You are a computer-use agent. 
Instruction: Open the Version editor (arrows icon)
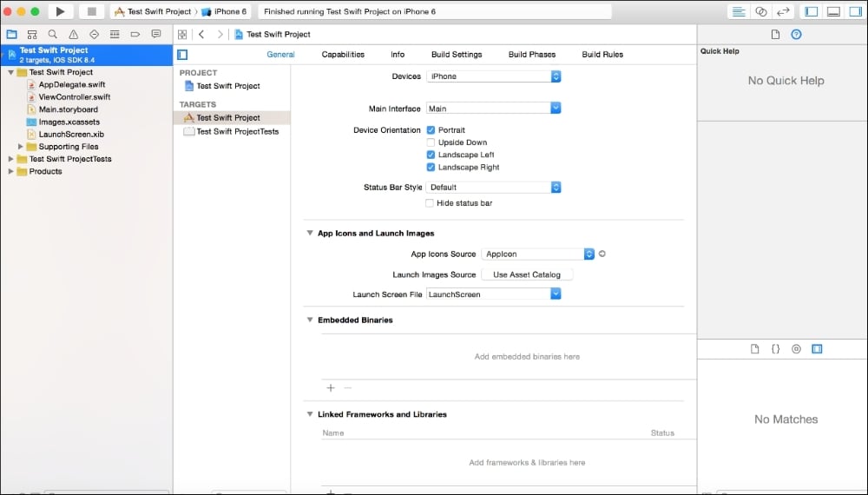[783, 11]
